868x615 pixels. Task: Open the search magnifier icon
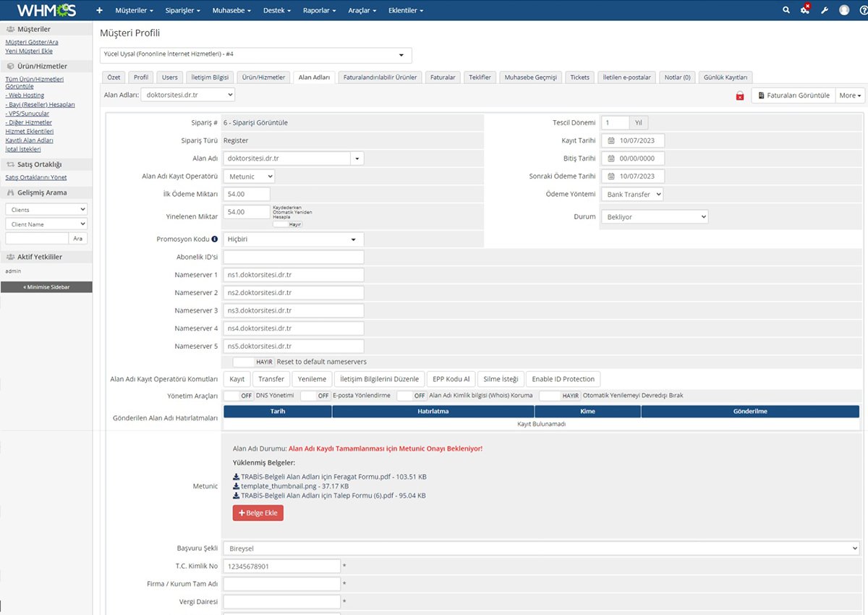click(786, 10)
